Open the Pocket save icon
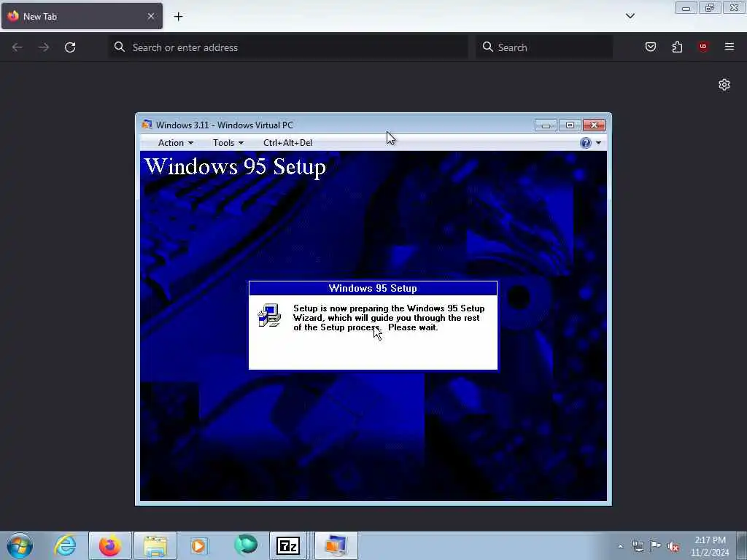The image size is (747, 560). 651,47
